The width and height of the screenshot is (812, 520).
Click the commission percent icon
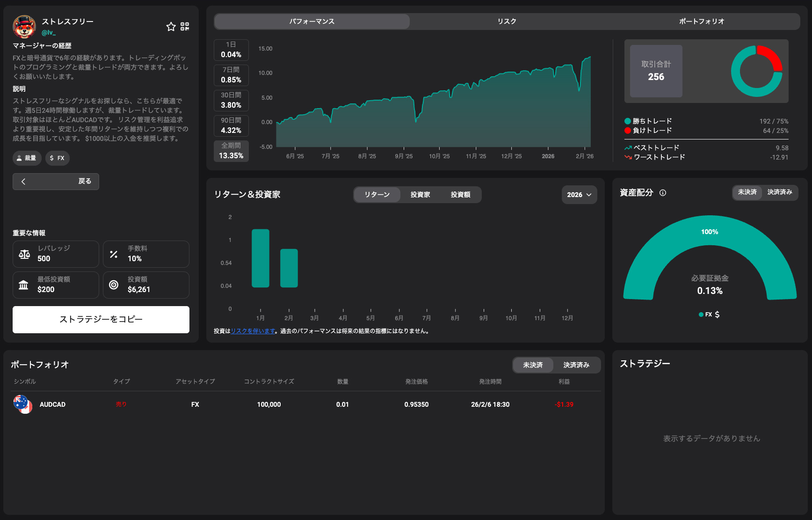tap(114, 254)
